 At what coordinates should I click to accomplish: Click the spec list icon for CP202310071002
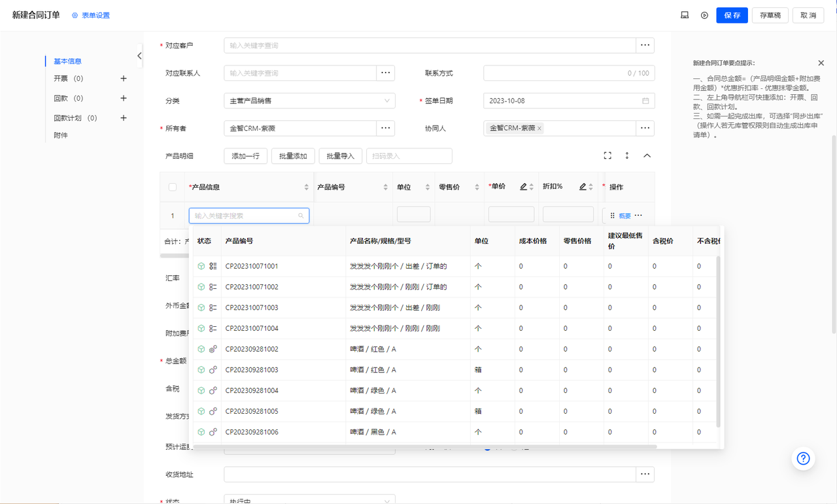(213, 287)
